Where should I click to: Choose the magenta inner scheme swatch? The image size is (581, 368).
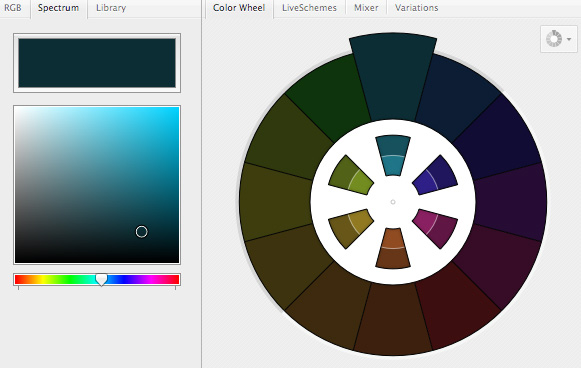coord(435,228)
